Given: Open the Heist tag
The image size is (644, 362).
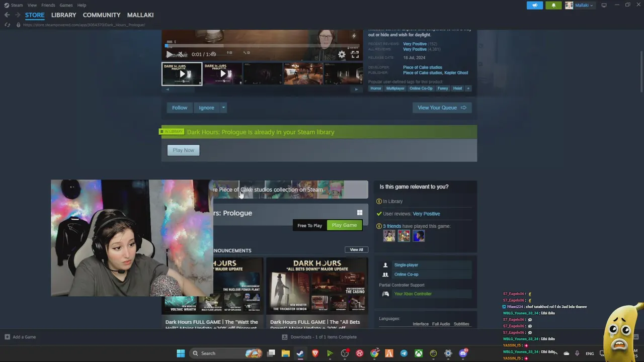Looking at the screenshot, I should pos(457,88).
